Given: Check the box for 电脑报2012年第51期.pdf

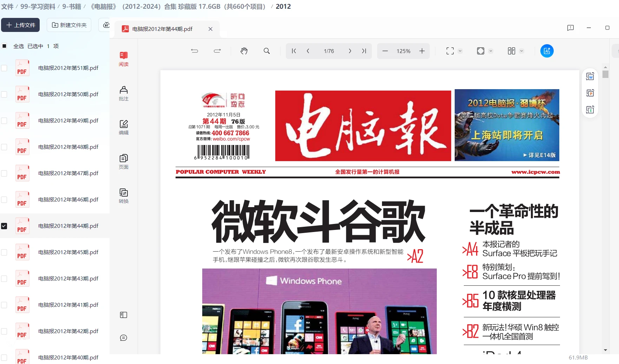Looking at the screenshot, I should pos(4,68).
